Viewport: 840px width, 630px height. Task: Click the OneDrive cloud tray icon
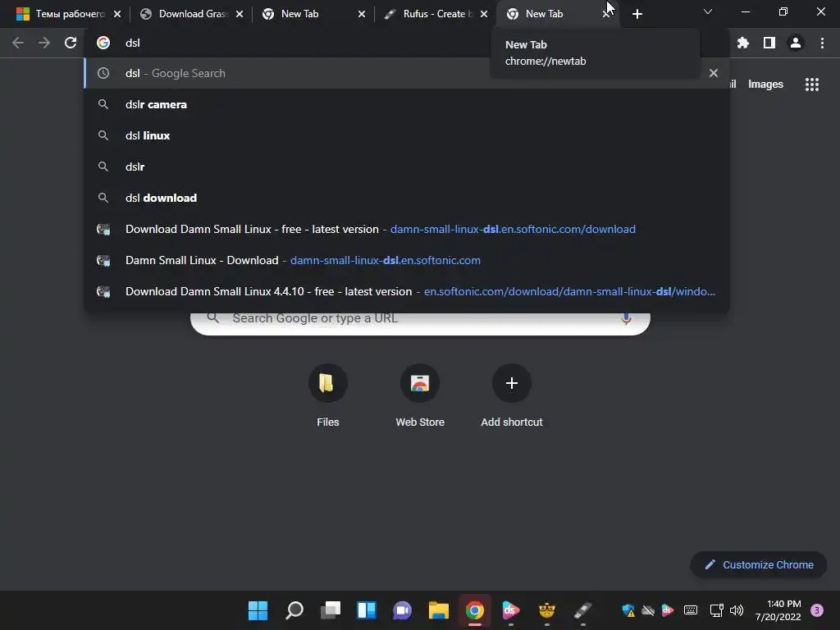648,610
